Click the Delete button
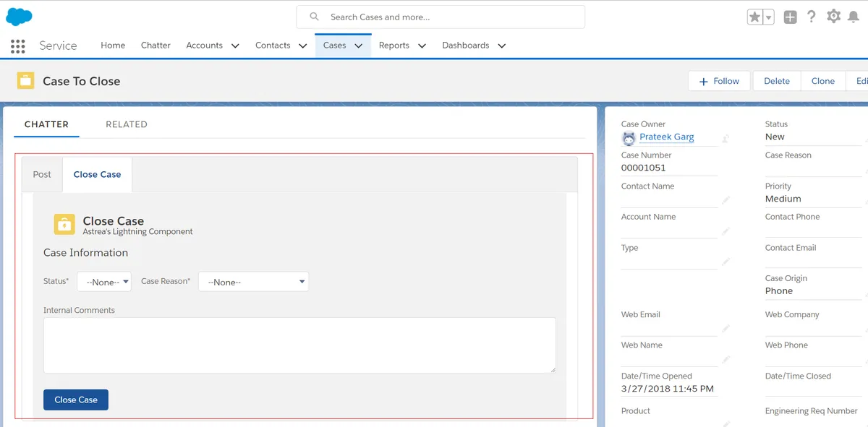This screenshot has width=868, height=427. [777, 81]
